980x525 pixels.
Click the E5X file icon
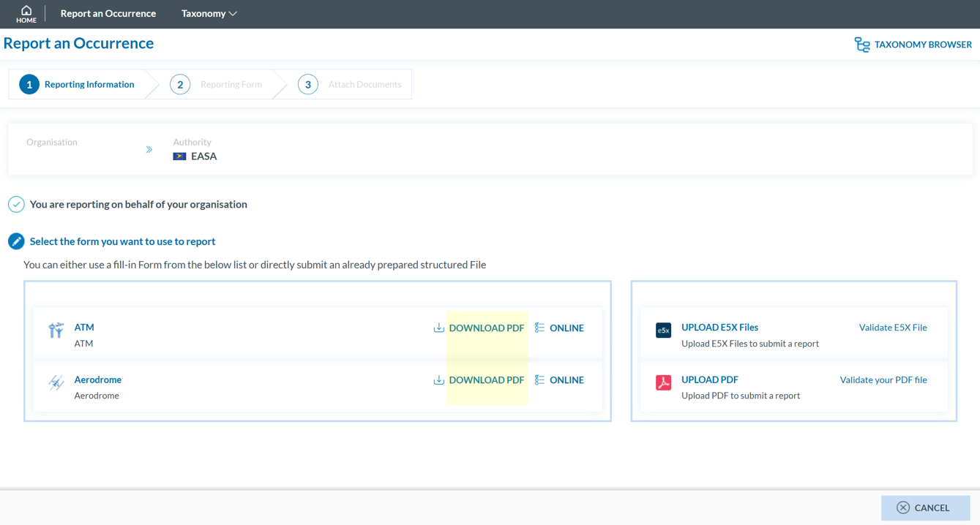point(663,331)
